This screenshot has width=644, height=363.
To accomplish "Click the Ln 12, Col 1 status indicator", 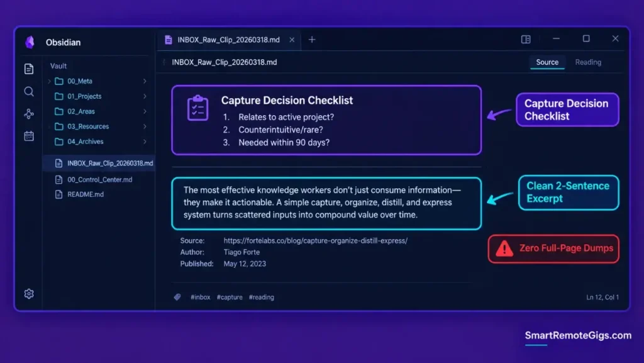I will pos(602,297).
